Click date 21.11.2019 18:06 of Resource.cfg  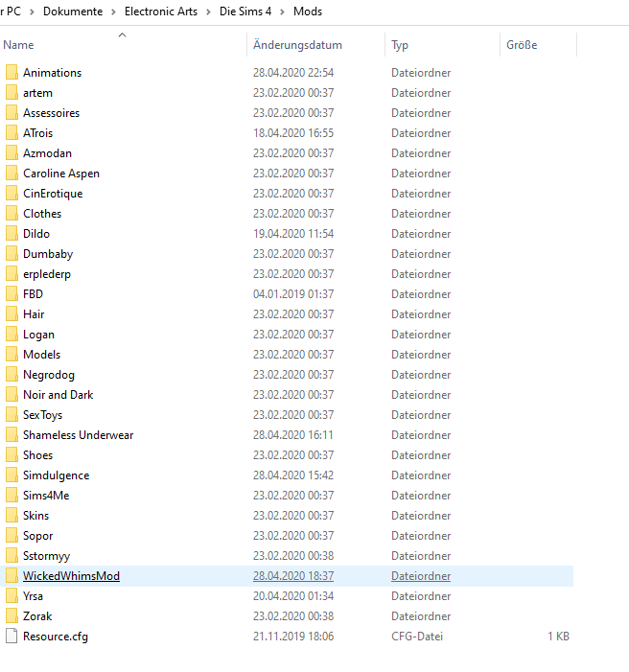(293, 637)
